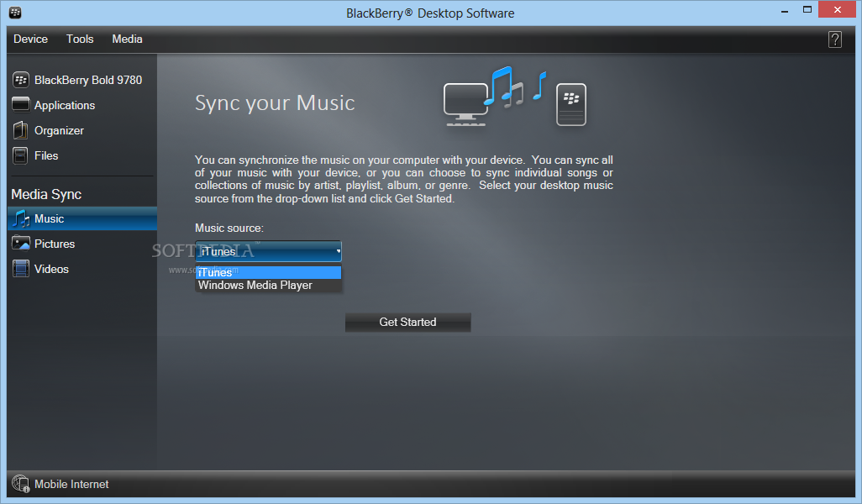Close the BlackBerry Desktop Software window
This screenshot has height=504, width=862.
coord(838,9)
